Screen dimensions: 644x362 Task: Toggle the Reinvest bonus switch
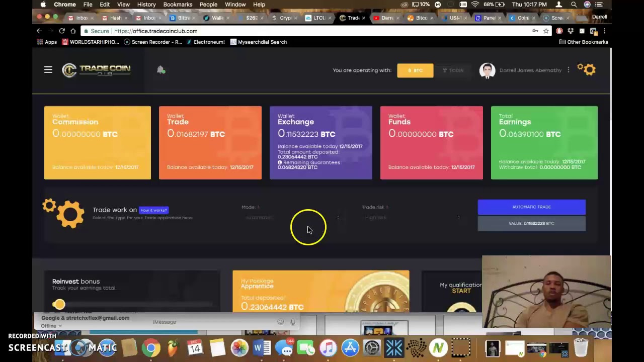point(59,304)
